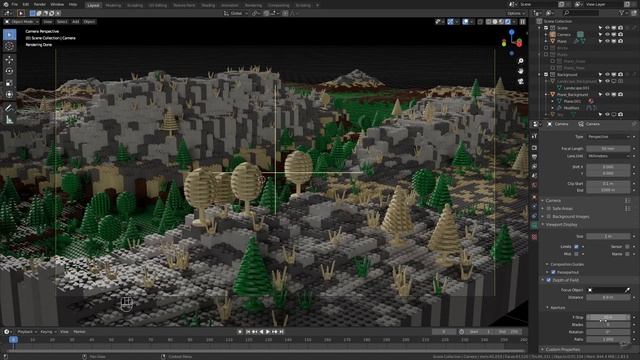
Task: Open the camera Type Perspective dropdown
Action: (x=610, y=137)
